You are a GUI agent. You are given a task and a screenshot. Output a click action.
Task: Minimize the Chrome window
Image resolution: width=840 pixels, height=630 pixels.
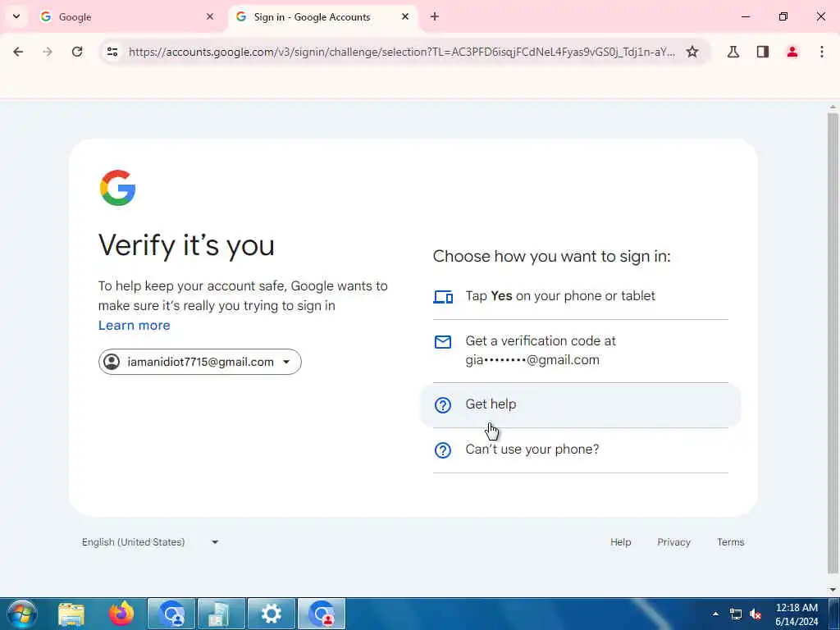point(745,16)
